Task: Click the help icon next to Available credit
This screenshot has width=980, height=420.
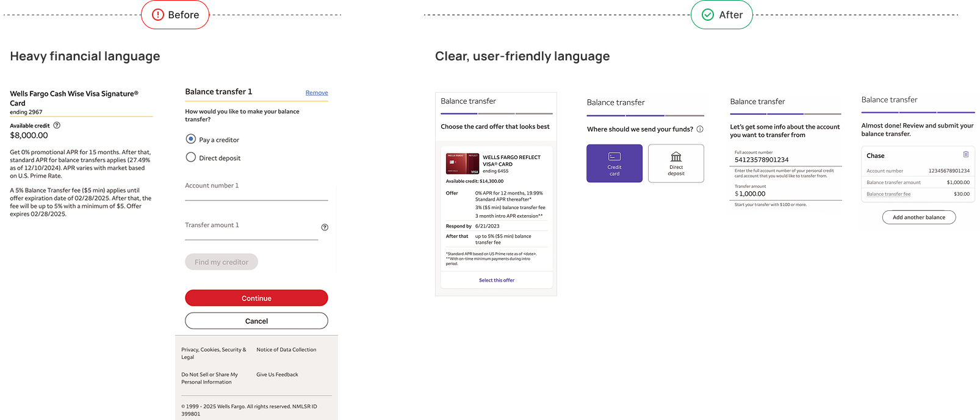Action: coord(57,125)
